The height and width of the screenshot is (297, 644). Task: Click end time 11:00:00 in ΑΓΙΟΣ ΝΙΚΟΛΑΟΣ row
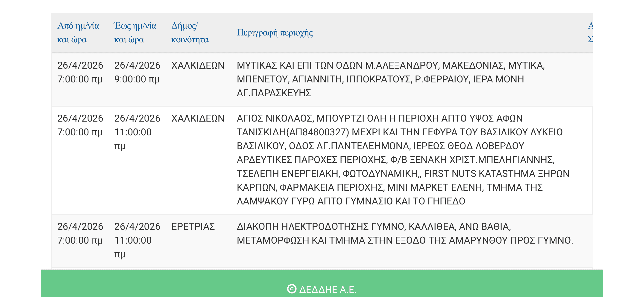click(133, 132)
